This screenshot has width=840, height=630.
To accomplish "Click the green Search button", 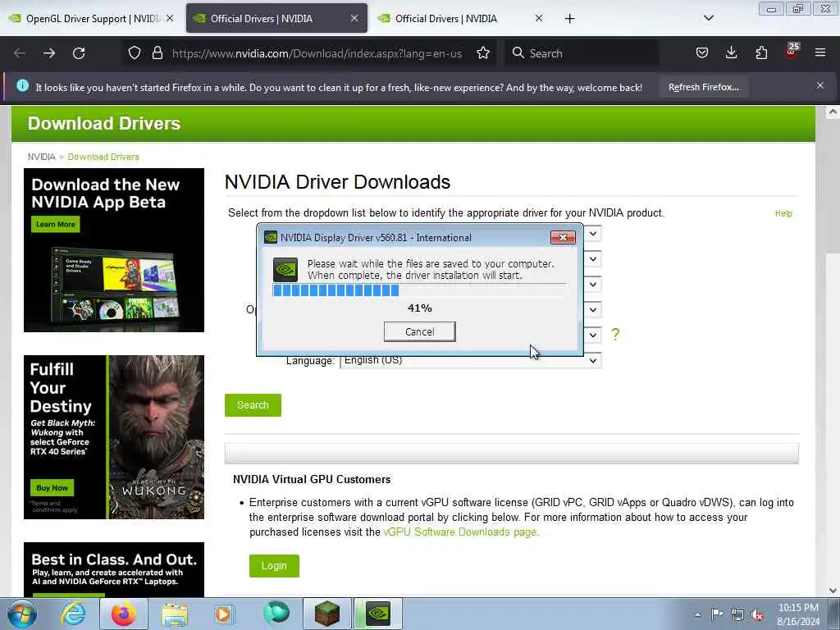I will [x=253, y=405].
